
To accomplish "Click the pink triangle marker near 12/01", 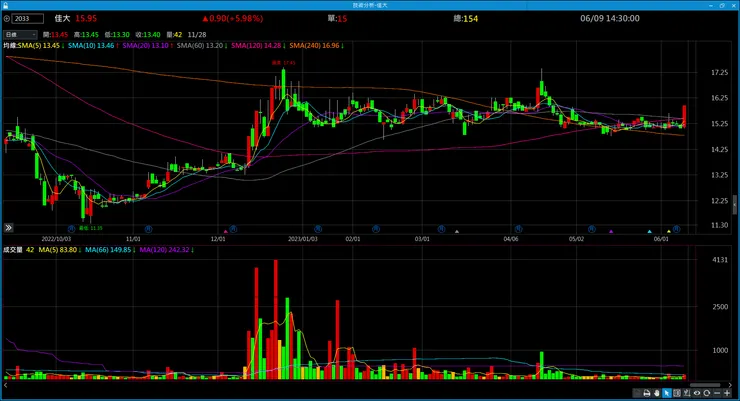I will pos(226,231).
